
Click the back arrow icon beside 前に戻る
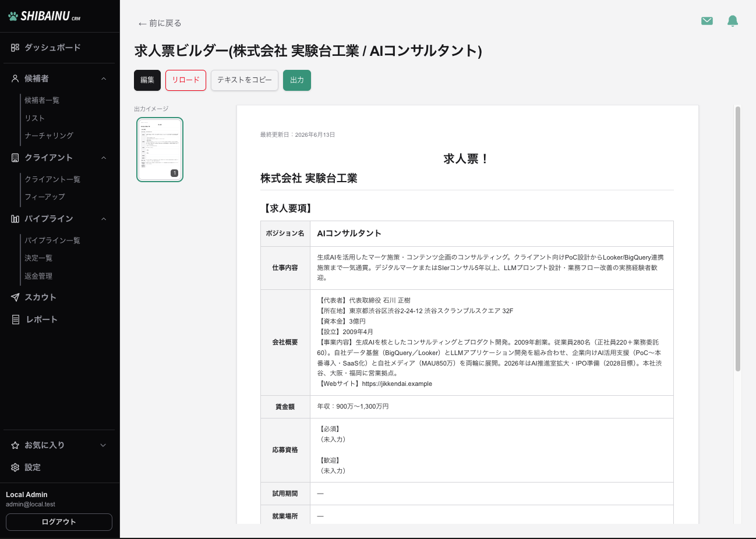[142, 24]
